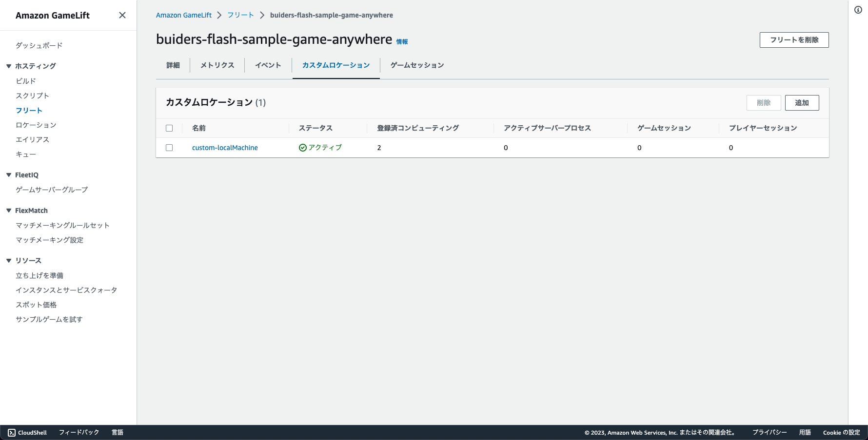Image resolution: width=868 pixels, height=440 pixels.
Task: Open サンプルゲームを試す in the sidebar
Action: pyautogui.click(x=49, y=319)
